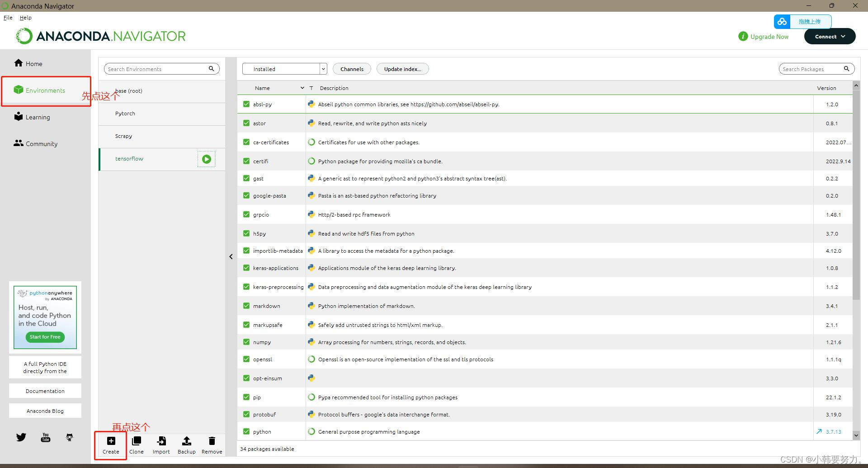The image size is (868, 468).
Task: Click the Import environment icon
Action: point(161,441)
